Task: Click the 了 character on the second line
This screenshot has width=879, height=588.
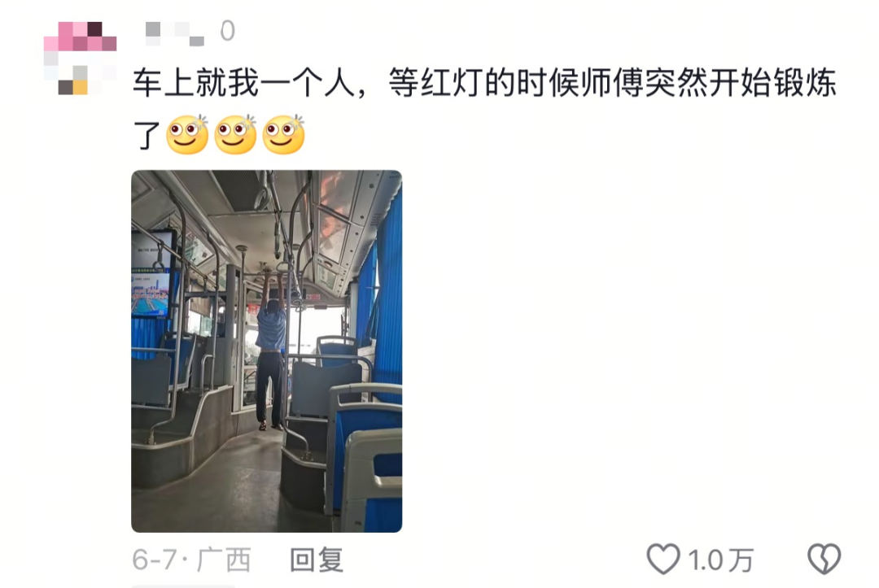Action: point(146,135)
